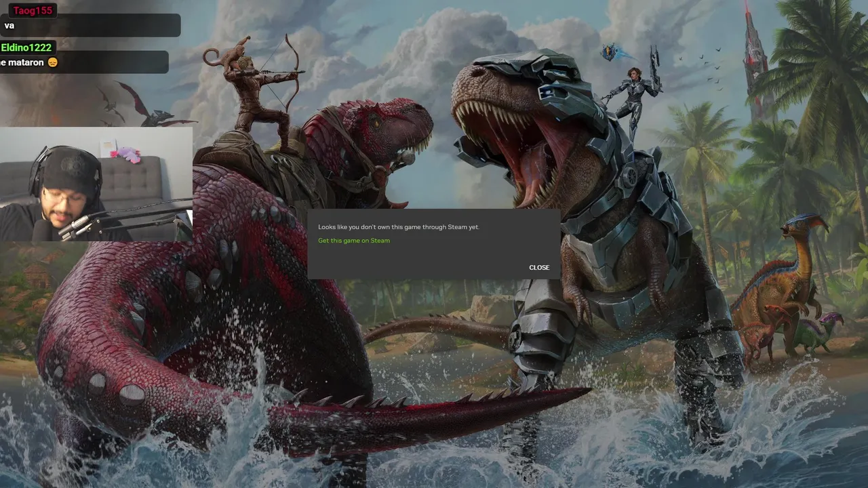Click the CLOSE button in the dialog
Image resolution: width=868 pixels, height=488 pixels.
click(539, 268)
